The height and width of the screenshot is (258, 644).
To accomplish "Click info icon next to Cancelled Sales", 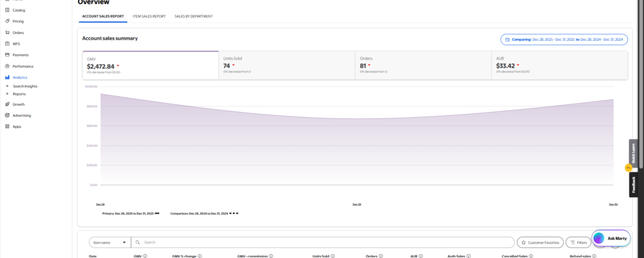I will [531, 256].
